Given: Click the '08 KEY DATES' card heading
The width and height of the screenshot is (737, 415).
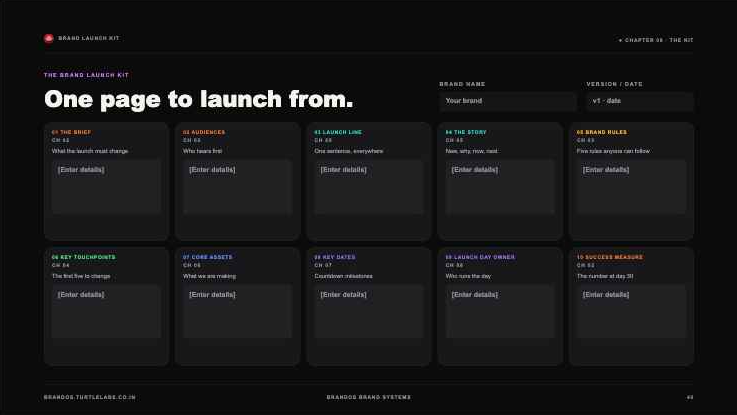Looking at the screenshot, I should coord(335,258).
